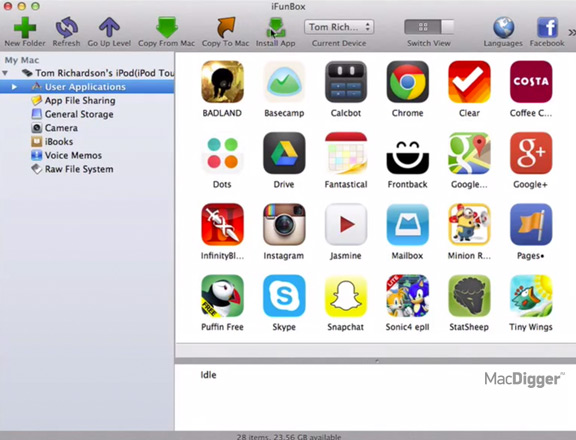
Task: Select the Instagram app icon
Action: click(x=284, y=224)
